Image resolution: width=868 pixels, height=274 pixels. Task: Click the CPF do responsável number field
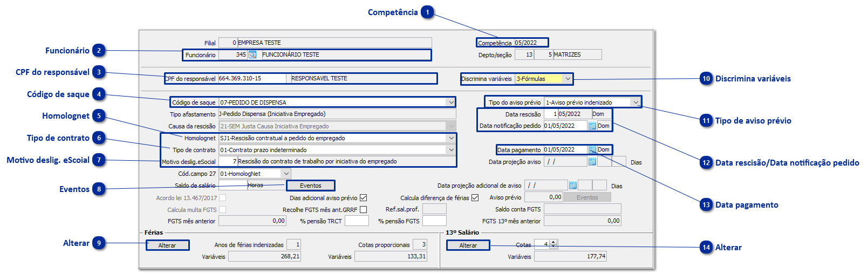coord(252,78)
